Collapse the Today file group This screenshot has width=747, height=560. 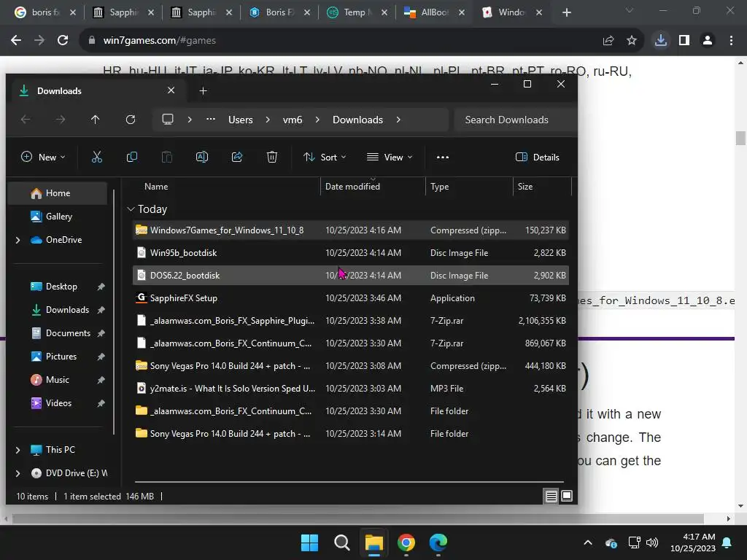tap(131, 209)
